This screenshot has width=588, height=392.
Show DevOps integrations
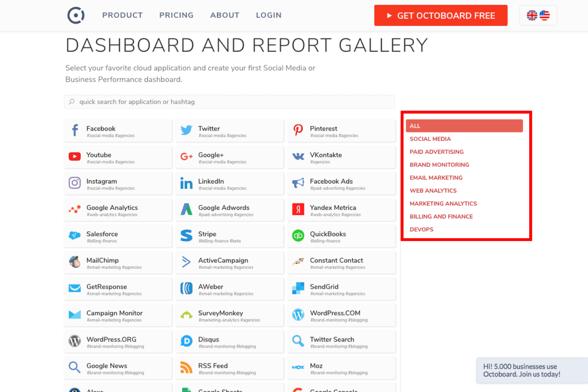[422, 230]
